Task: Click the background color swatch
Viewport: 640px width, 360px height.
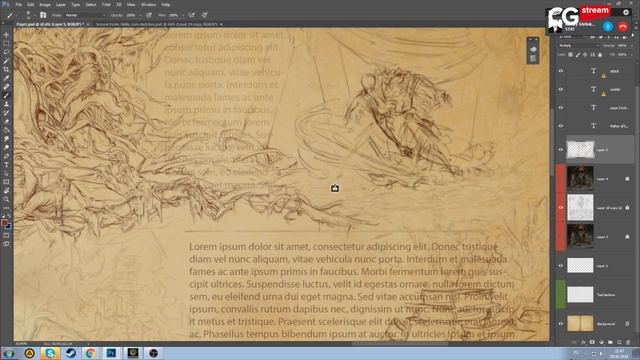Action: 8,226
